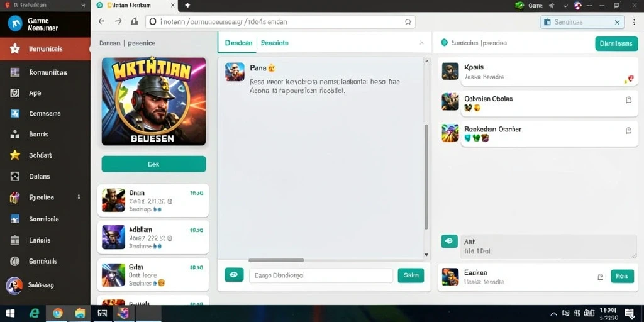Select Ilomunitals in the sidebar
Viewport: 644px width, 322px height.
click(x=45, y=49)
